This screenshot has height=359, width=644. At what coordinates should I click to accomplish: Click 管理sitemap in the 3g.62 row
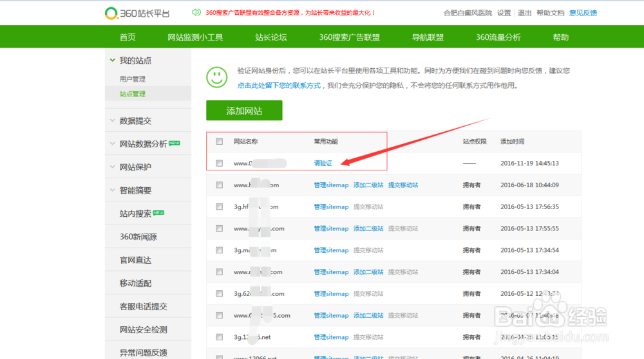point(331,294)
